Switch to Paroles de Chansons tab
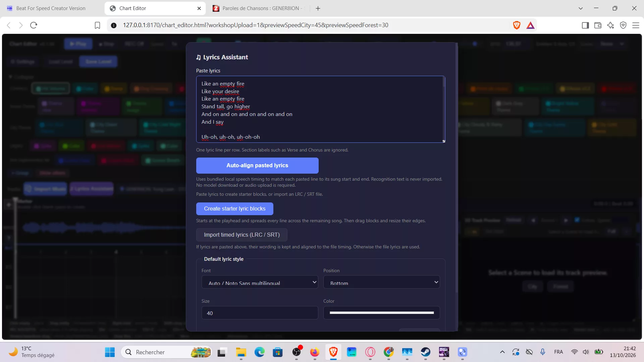 [258, 8]
